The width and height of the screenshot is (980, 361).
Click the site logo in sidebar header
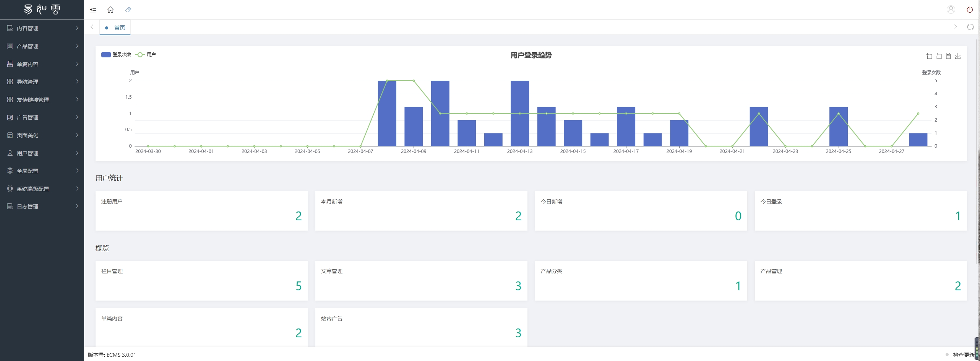[42, 10]
